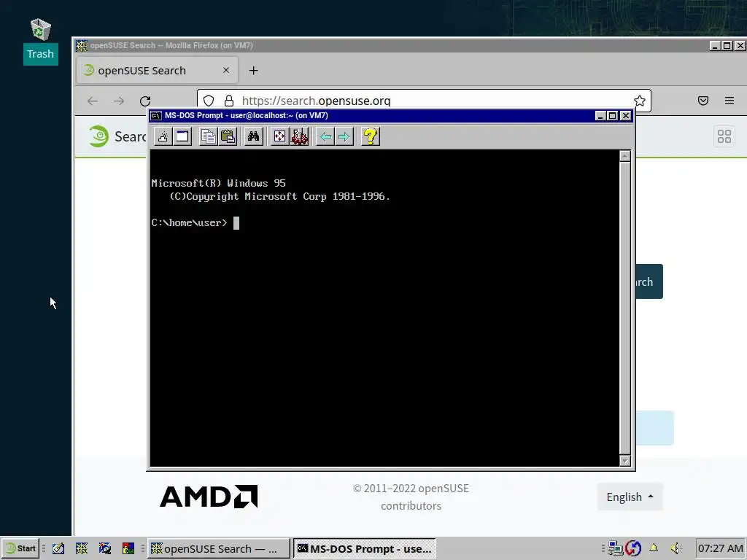Minimize the MS-DOS Prompt window

600,115
